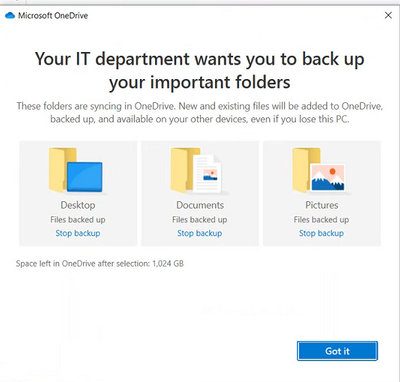The image size is (400, 382).
Task: Stop backup for the Documents folder
Action: tap(200, 233)
